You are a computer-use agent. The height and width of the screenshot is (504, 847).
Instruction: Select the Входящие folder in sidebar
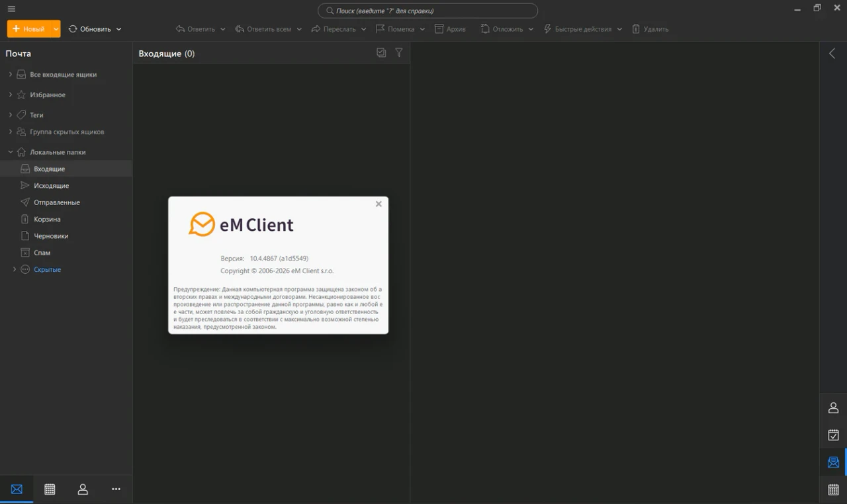66,169
